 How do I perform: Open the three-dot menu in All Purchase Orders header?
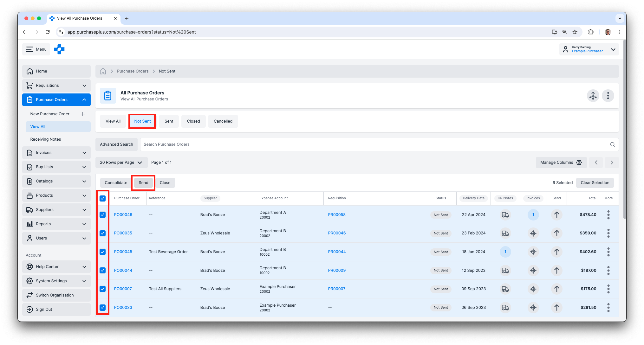point(608,96)
